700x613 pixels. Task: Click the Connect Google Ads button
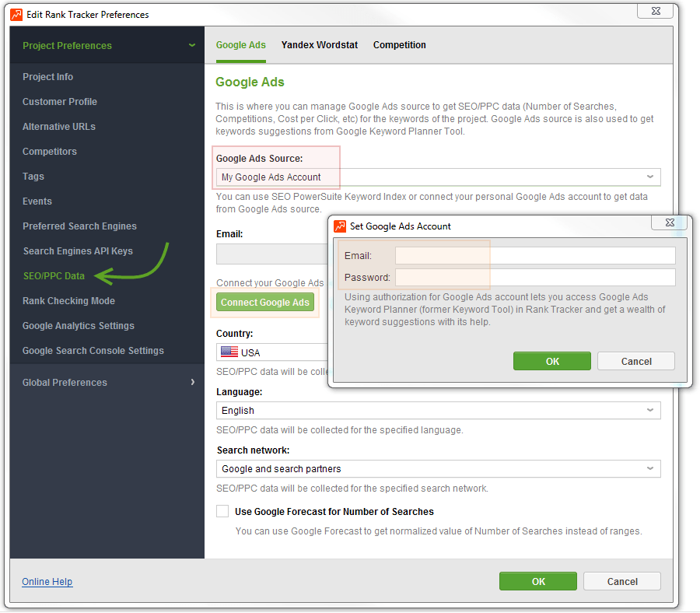[265, 303]
